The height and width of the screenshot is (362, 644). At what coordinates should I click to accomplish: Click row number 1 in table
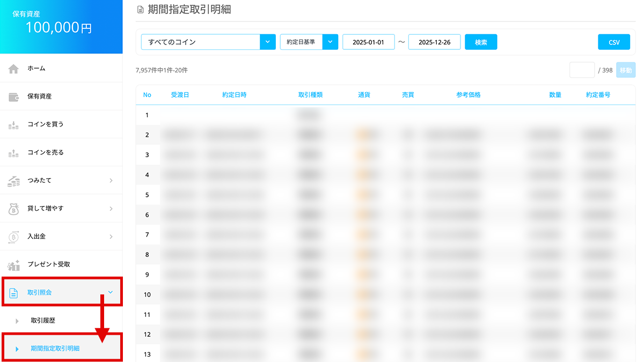tap(147, 115)
